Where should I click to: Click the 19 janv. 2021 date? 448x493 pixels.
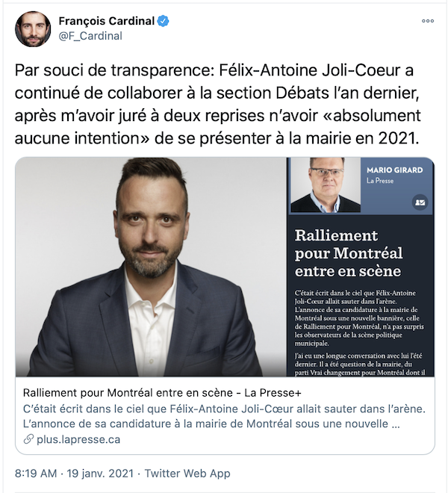tap(100, 473)
